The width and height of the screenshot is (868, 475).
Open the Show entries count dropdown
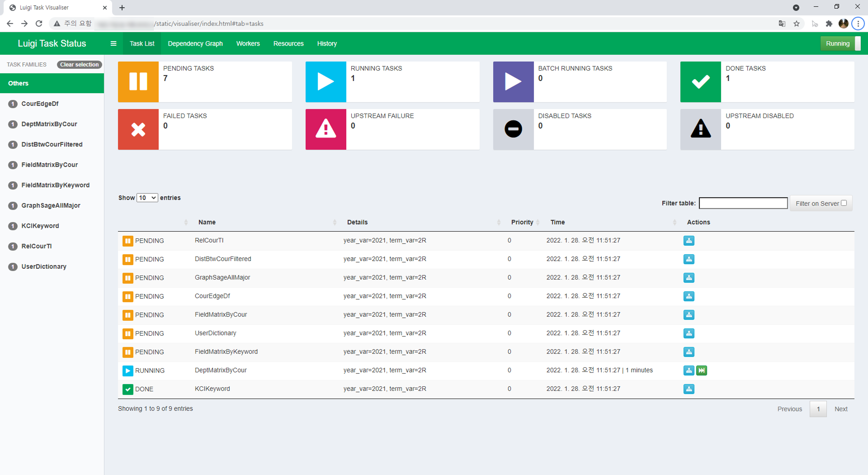coord(147,198)
